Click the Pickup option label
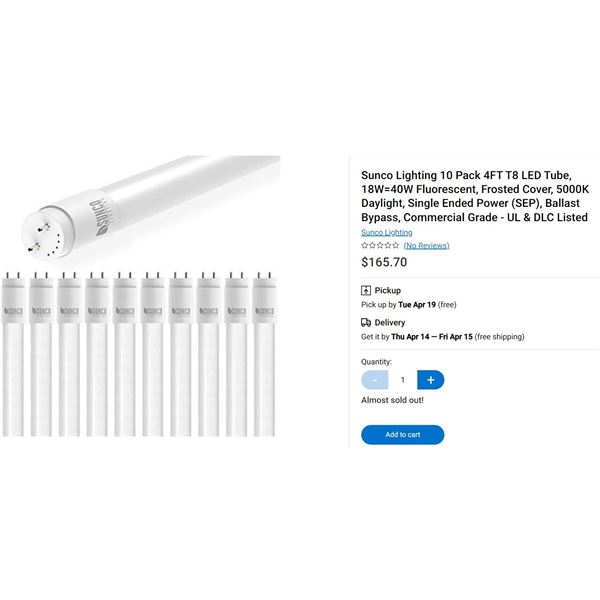 click(x=388, y=290)
